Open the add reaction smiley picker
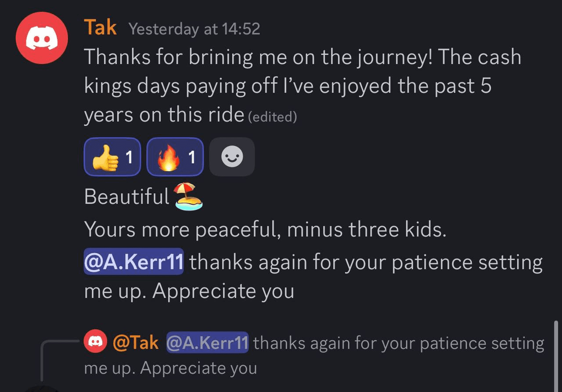 pyautogui.click(x=232, y=157)
